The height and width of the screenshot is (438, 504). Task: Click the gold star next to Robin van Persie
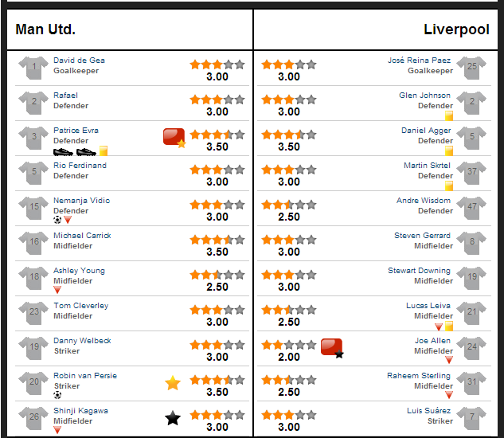coord(173,383)
